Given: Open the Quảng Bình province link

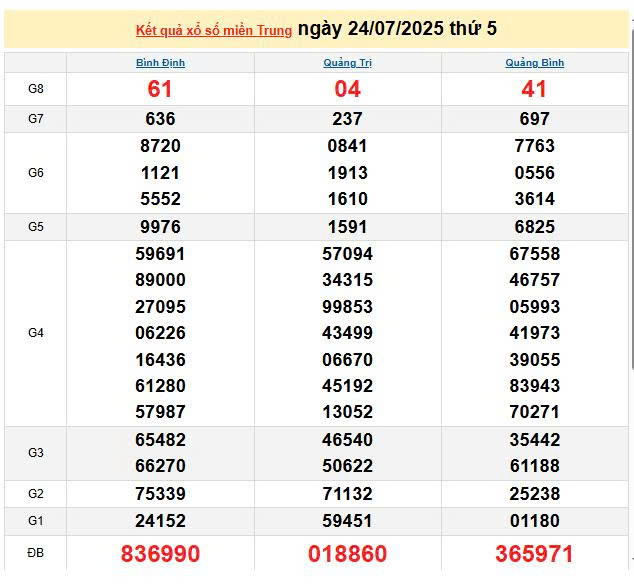Looking at the screenshot, I should [x=535, y=63].
